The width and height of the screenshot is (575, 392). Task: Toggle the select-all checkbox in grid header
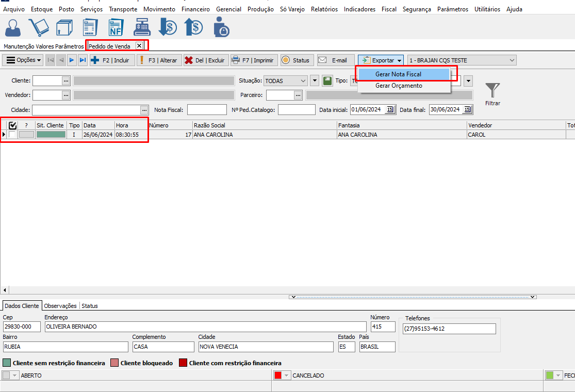[x=13, y=125]
